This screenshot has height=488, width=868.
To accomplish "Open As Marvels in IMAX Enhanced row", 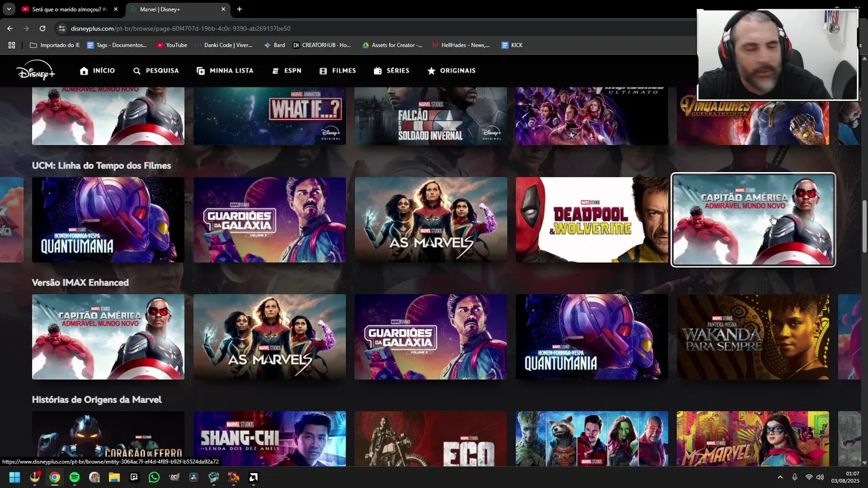I will point(270,337).
